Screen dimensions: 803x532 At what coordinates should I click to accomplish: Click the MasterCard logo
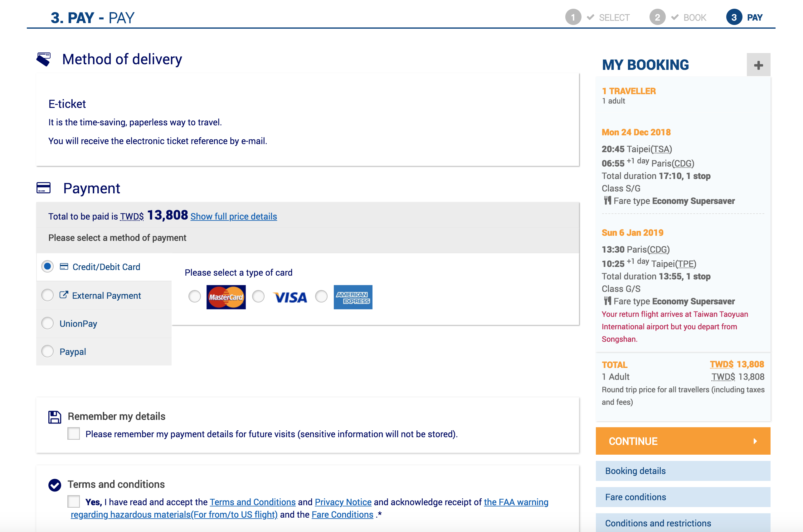point(226,297)
